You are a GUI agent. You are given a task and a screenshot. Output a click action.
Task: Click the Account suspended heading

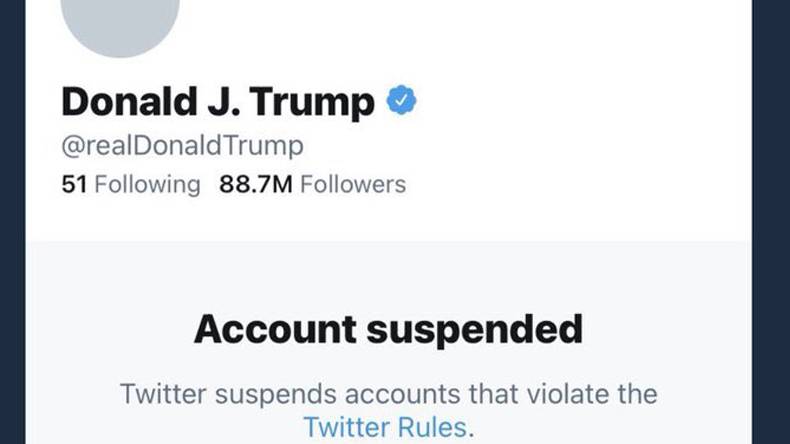click(388, 330)
